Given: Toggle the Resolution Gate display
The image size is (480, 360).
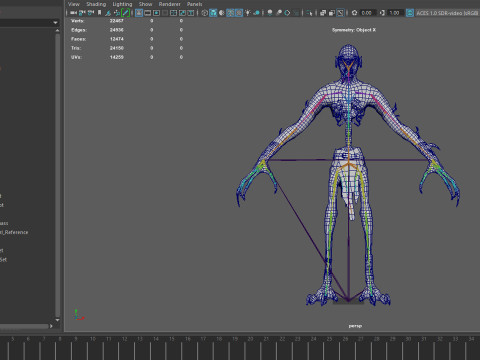Looking at the screenshot, I should tap(156, 13).
